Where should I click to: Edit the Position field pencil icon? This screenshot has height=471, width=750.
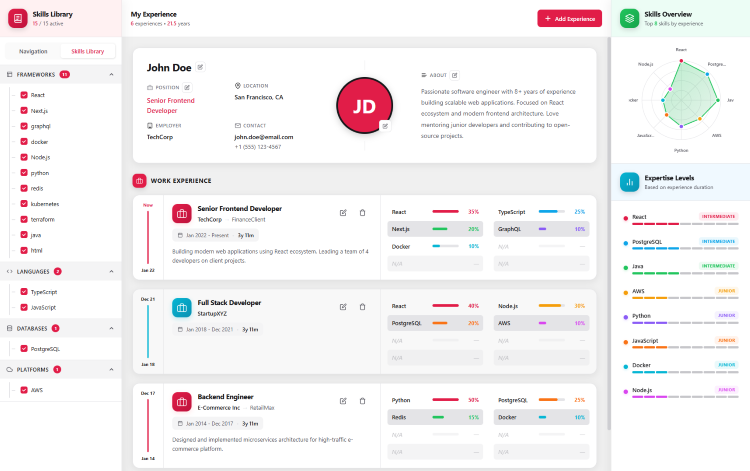click(x=188, y=88)
